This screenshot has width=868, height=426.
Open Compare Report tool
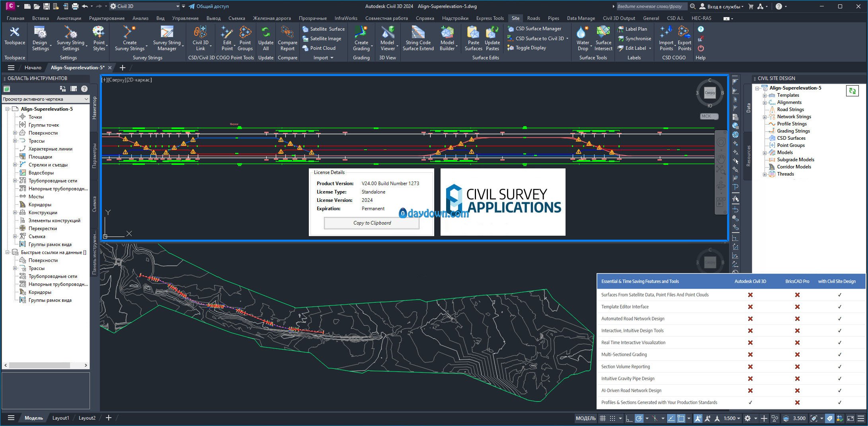click(287, 39)
